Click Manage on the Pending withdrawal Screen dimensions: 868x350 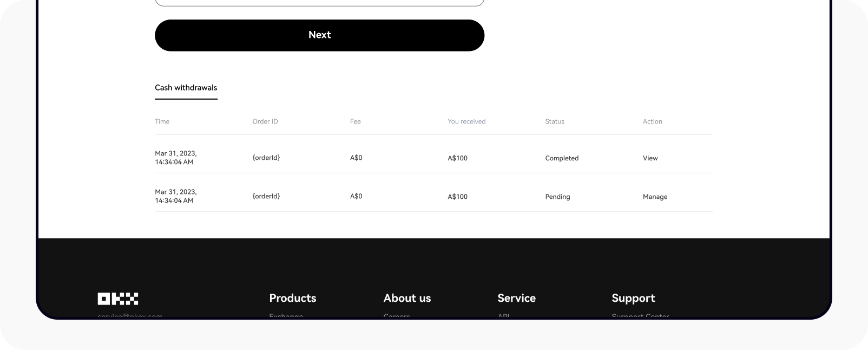click(655, 197)
